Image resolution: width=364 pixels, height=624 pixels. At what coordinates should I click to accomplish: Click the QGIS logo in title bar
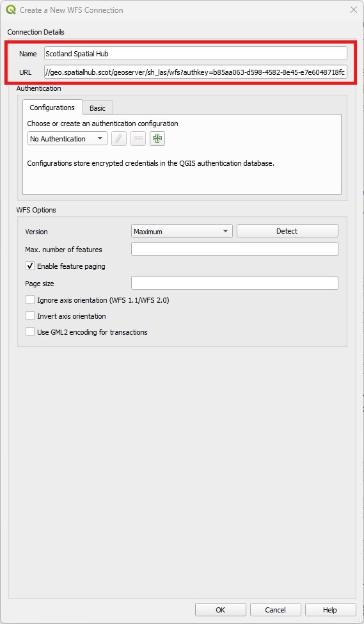tap(11, 10)
